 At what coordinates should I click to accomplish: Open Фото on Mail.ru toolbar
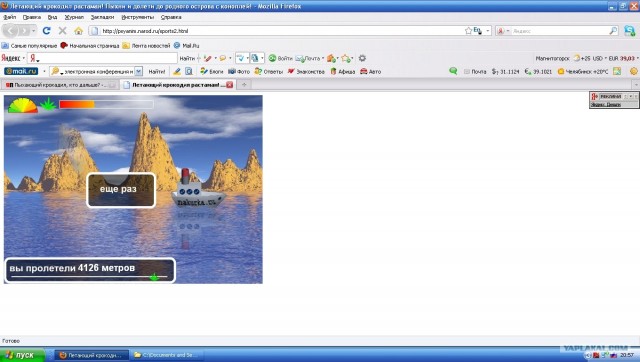(239, 71)
